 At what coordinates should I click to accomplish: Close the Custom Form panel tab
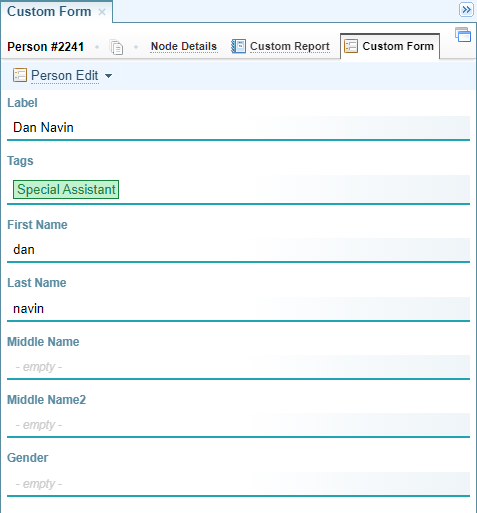tap(102, 12)
